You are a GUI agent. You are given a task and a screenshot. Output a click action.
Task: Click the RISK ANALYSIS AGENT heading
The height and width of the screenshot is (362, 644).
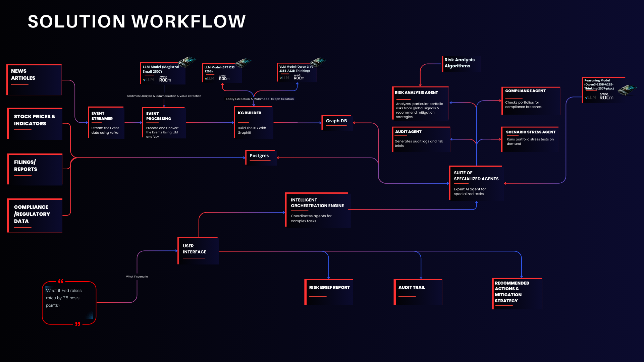[x=416, y=93]
